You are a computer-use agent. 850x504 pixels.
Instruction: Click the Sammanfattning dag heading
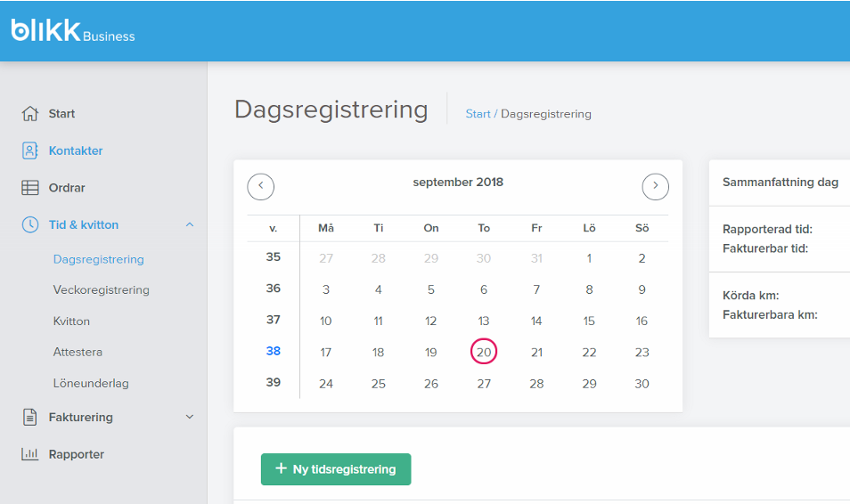click(781, 182)
